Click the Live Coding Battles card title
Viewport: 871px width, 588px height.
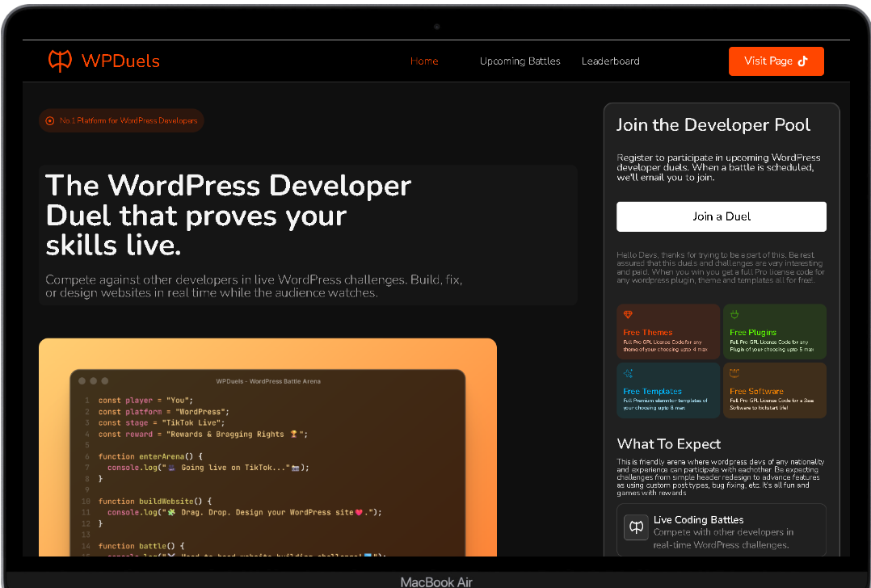(x=698, y=520)
